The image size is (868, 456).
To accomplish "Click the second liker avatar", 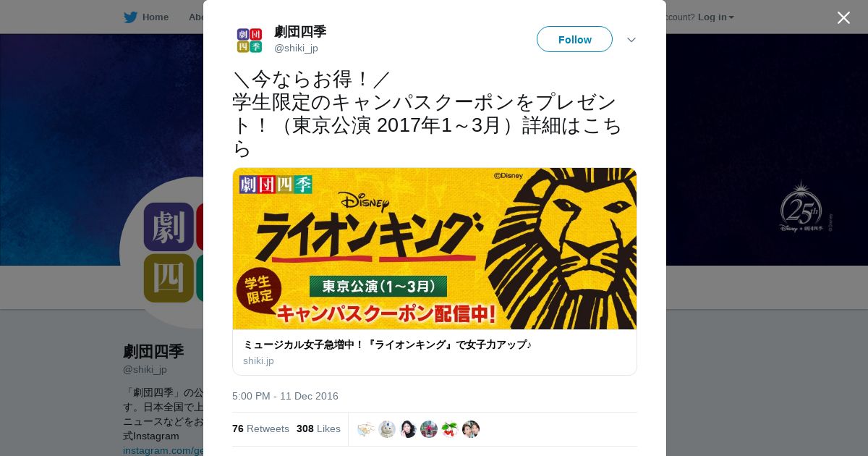I will [387, 429].
